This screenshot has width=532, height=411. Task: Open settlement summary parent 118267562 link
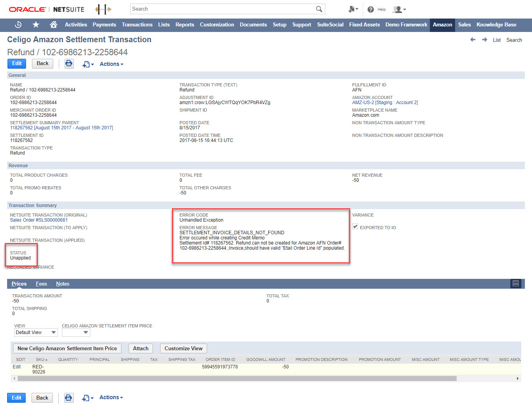click(62, 128)
